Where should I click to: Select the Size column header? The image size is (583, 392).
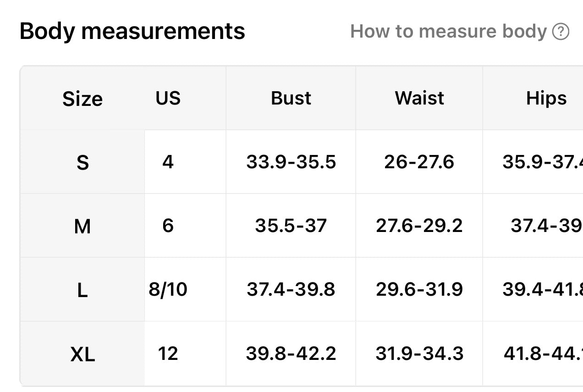pos(82,99)
